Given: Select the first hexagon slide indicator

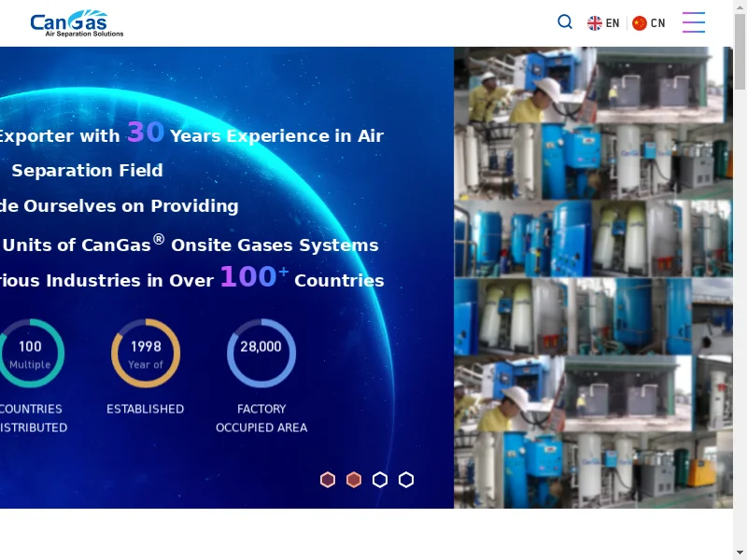Looking at the screenshot, I should (x=328, y=480).
